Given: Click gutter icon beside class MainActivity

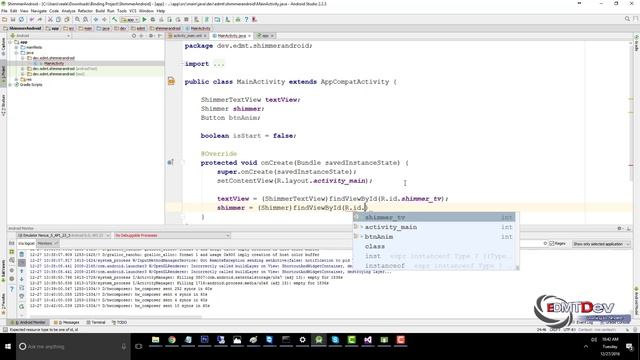Looking at the screenshot, I should [x=171, y=82].
